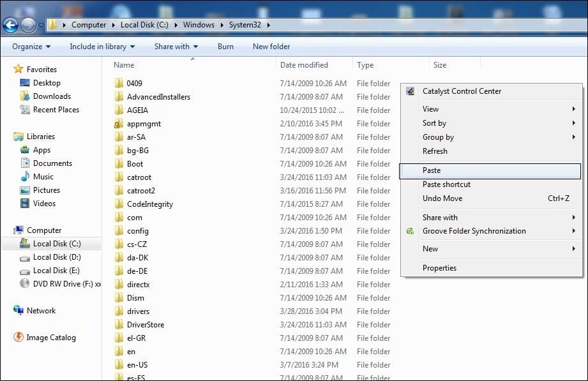The width and height of the screenshot is (588, 381).
Task: Click the Network icon in sidebar
Action: [x=18, y=310]
